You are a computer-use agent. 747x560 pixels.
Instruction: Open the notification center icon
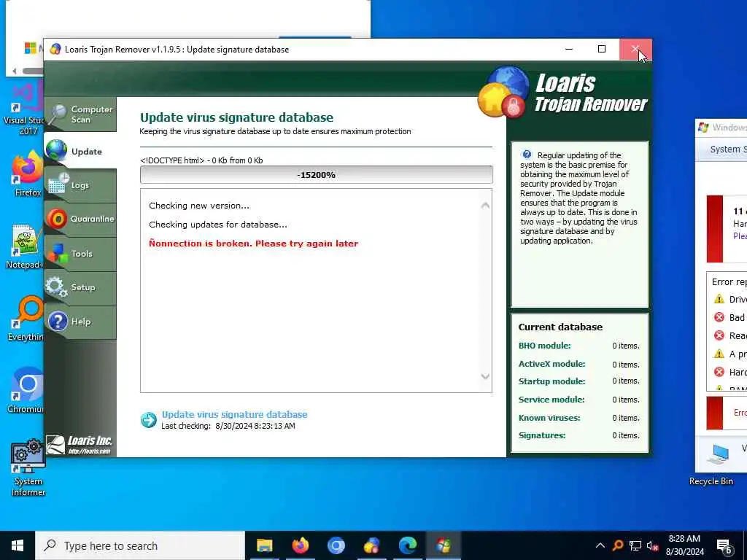[x=724, y=546]
